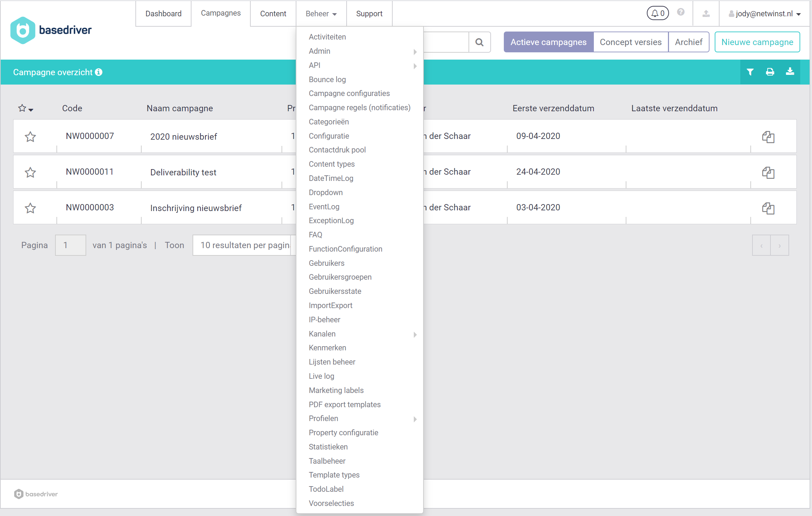Open the resultaten per pagina dropdown
The height and width of the screenshot is (516, 812).
tap(244, 245)
